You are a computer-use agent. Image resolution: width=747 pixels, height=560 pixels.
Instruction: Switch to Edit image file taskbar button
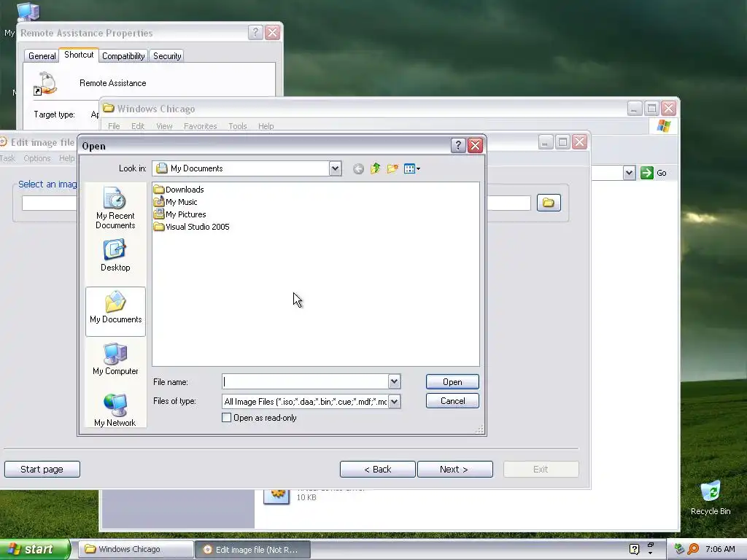click(253, 550)
